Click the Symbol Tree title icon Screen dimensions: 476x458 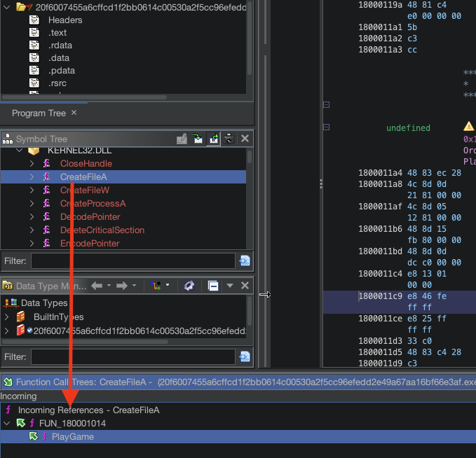8,139
